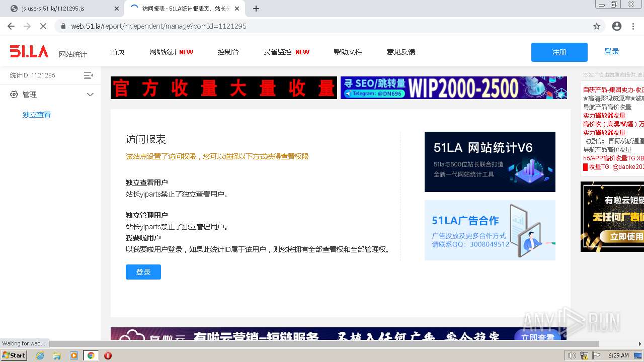Image resolution: width=644 pixels, height=362 pixels.
Task: Click the h5/APP高价收量 ad link
Action: [613, 158]
